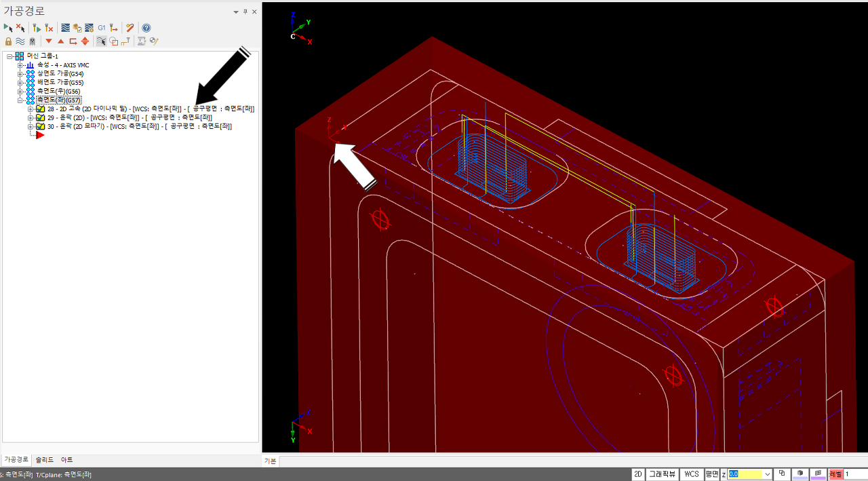
Task: Click 평면 status bar button
Action: pyautogui.click(x=711, y=474)
